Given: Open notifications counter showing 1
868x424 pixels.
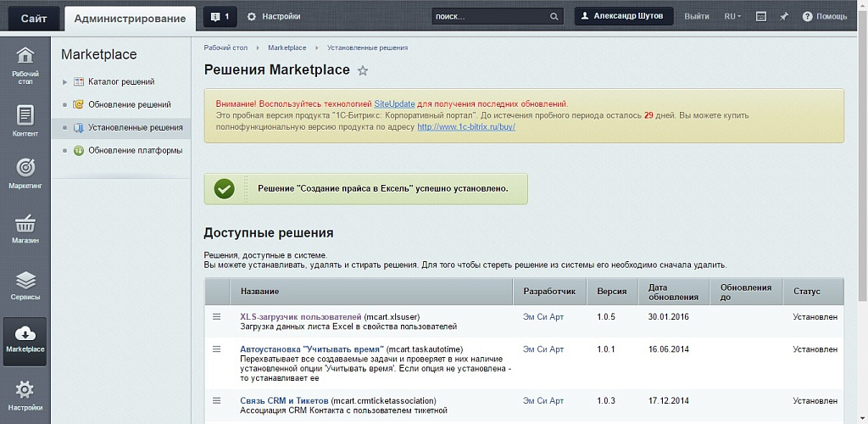Looking at the screenshot, I should coord(220,16).
